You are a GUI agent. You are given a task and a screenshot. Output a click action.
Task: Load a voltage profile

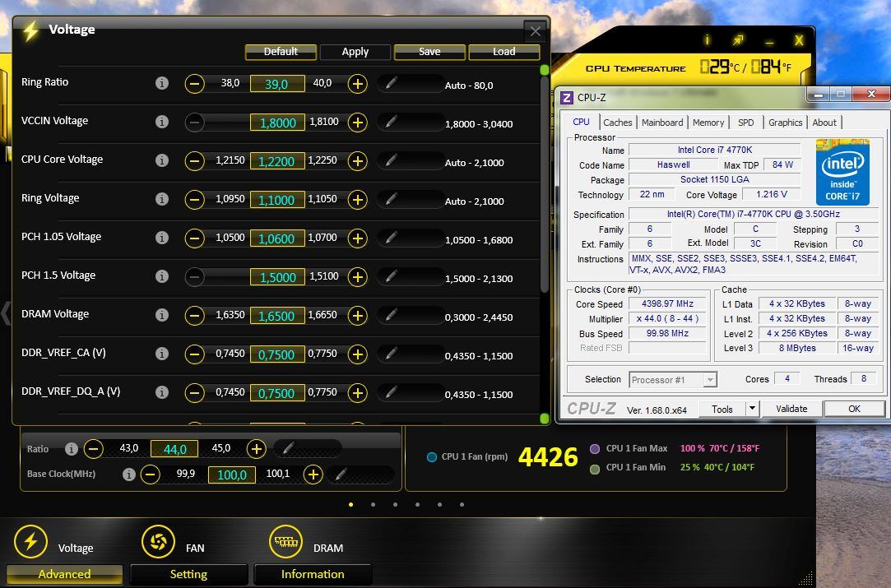[504, 52]
